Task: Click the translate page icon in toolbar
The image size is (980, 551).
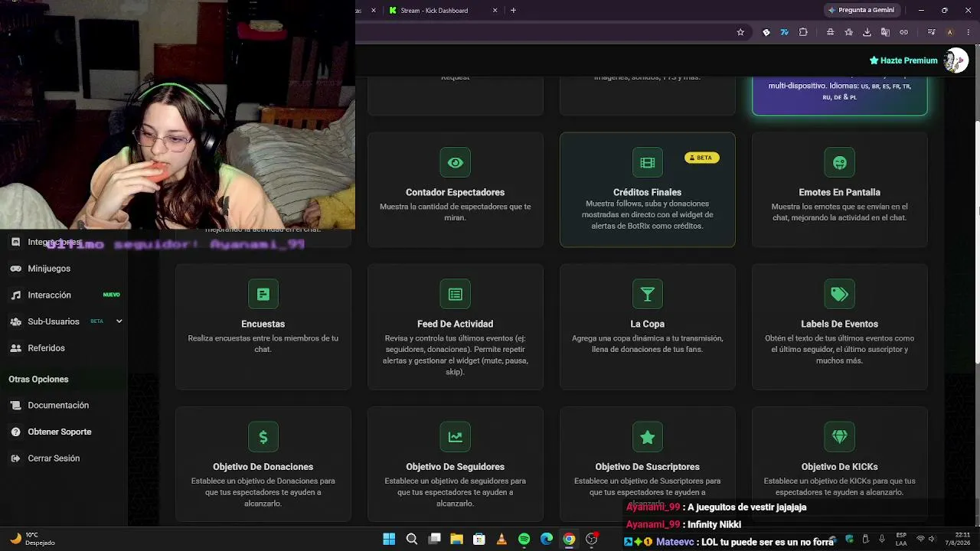Action: point(885,32)
